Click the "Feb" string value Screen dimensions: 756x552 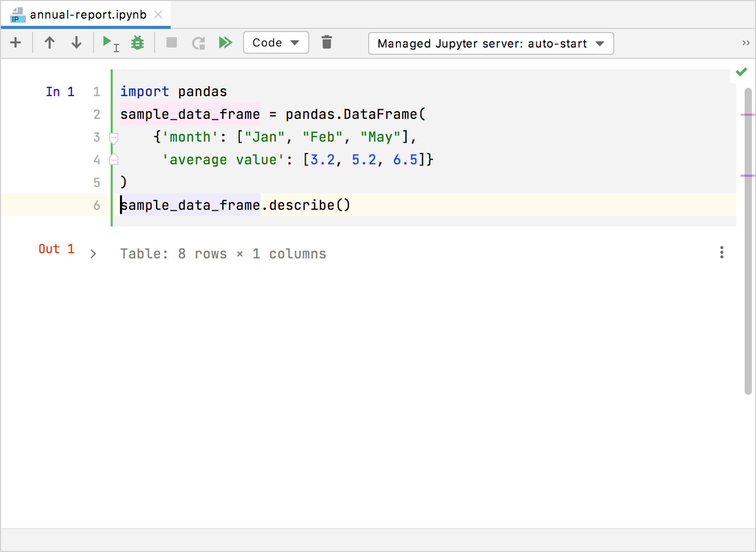point(323,137)
